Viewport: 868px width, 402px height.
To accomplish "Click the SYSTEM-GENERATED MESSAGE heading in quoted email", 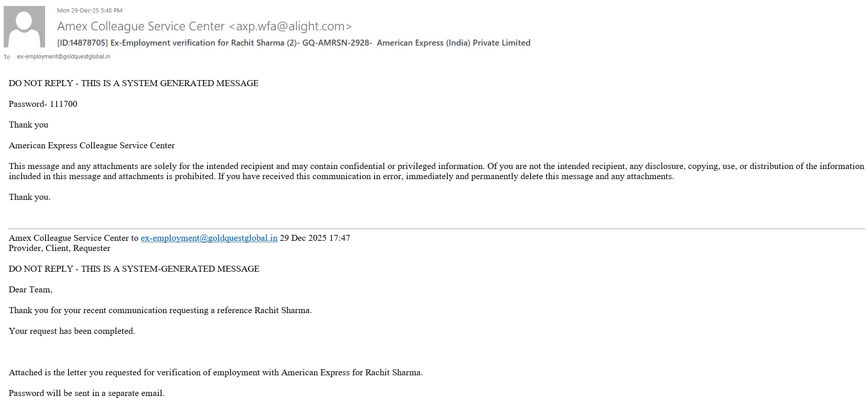I will point(134,269).
